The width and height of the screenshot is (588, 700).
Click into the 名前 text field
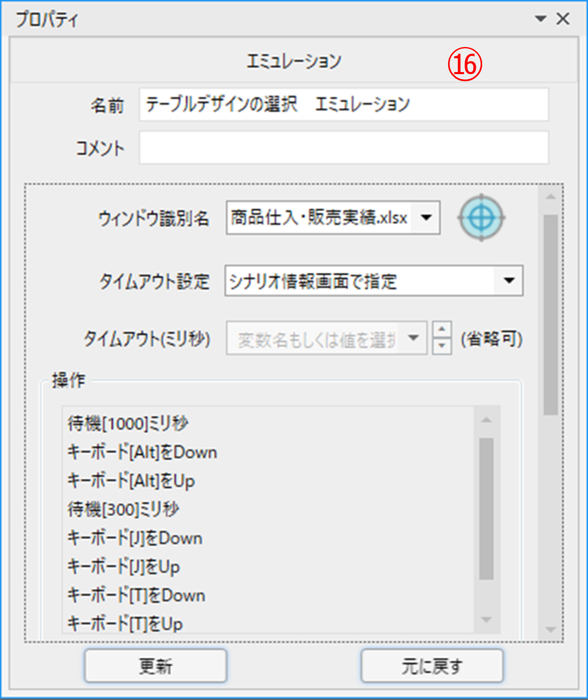tap(344, 105)
